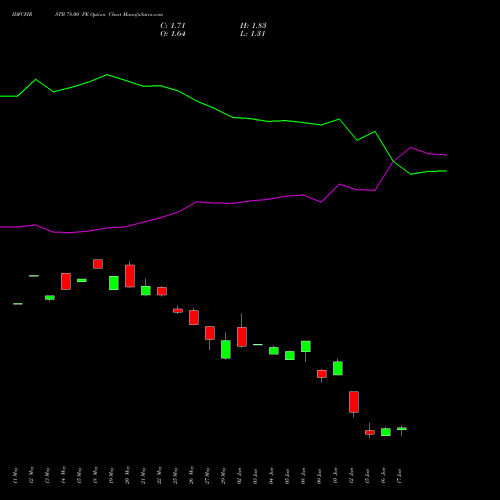
Task: Click the crossover point of green and magenta lines
Action: click(x=393, y=161)
